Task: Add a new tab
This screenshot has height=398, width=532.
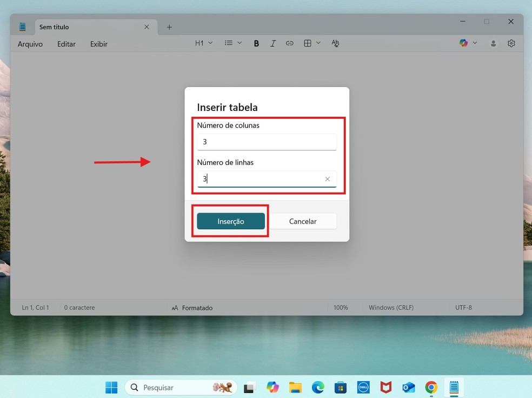Action: (169, 27)
